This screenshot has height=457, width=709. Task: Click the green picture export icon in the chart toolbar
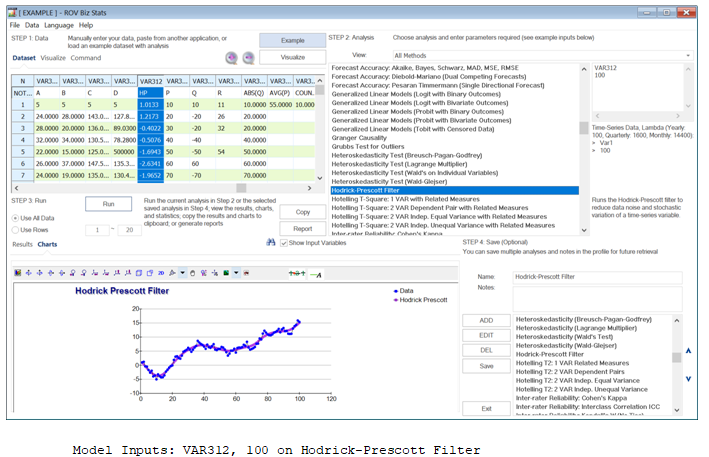click(x=226, y=273)
